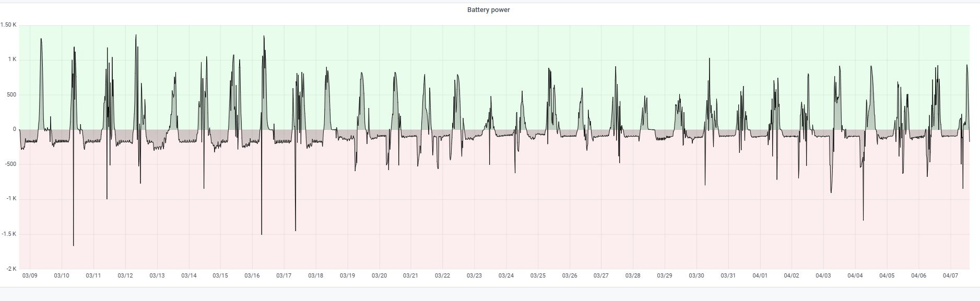Viewport: 980px width, 301px height.
Task: Click the 03/29 date label
Action: (665, 275)
